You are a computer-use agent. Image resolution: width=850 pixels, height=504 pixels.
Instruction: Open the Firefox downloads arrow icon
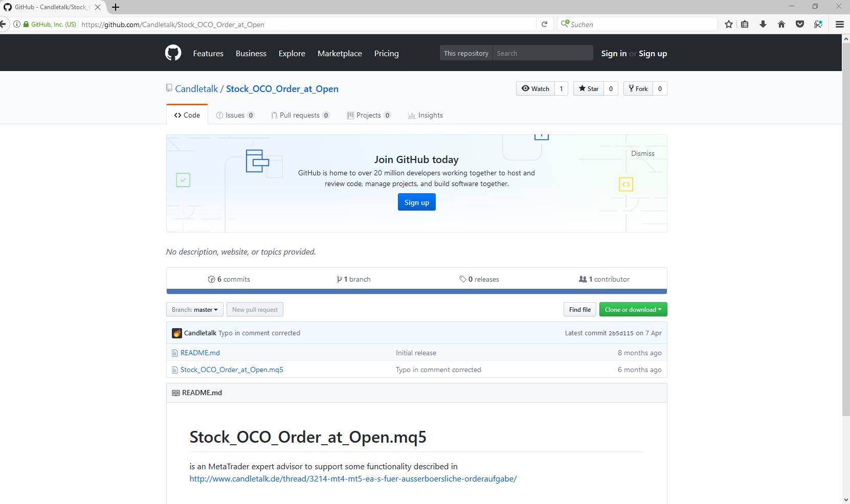[763, 24]
